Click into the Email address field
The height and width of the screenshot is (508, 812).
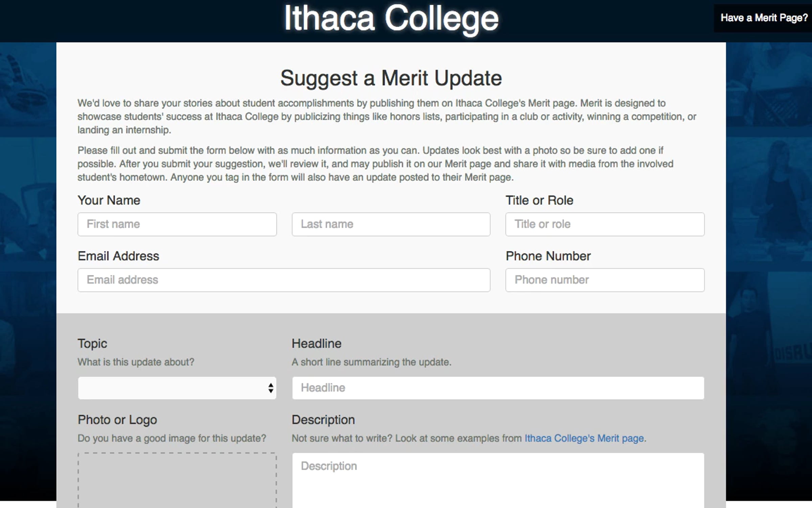click(x=284, y=280)
